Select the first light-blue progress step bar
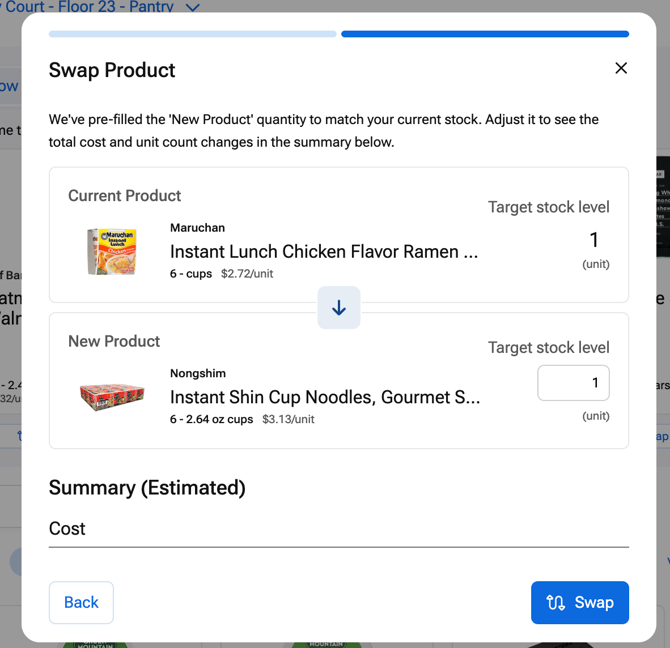Viewport: 670px width, 648px height. [192, 34]
